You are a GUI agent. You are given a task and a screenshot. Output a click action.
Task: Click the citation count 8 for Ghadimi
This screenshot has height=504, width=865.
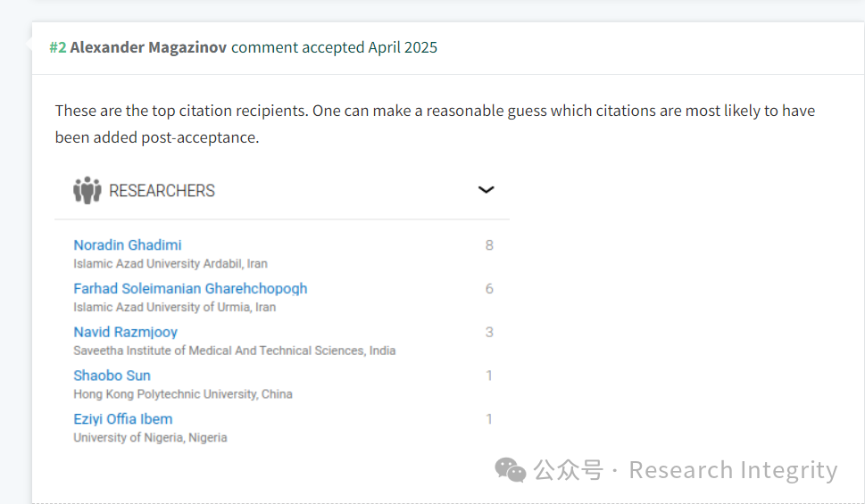pos(489,245)
